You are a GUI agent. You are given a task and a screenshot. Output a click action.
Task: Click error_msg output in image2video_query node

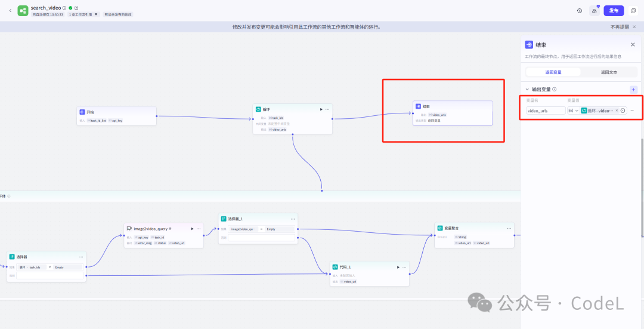[143, 243]
